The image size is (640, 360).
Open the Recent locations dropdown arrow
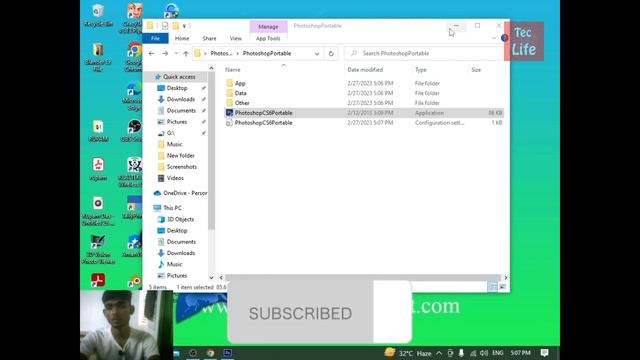(x=176, y=53)
